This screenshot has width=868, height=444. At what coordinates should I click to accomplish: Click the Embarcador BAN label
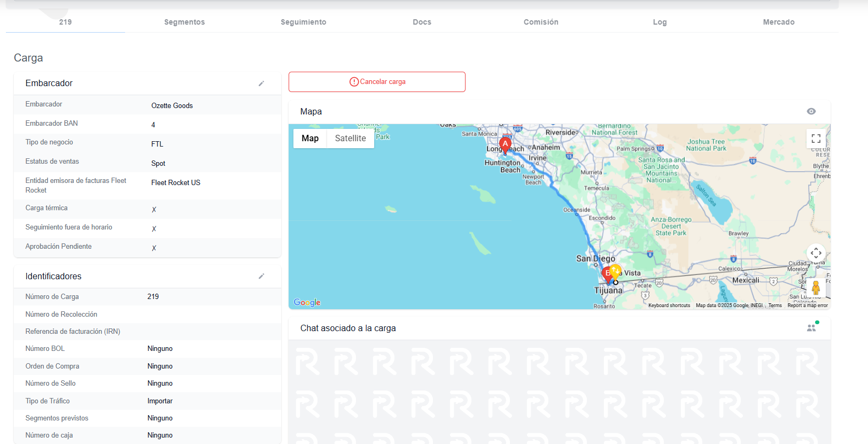(52, 124)
